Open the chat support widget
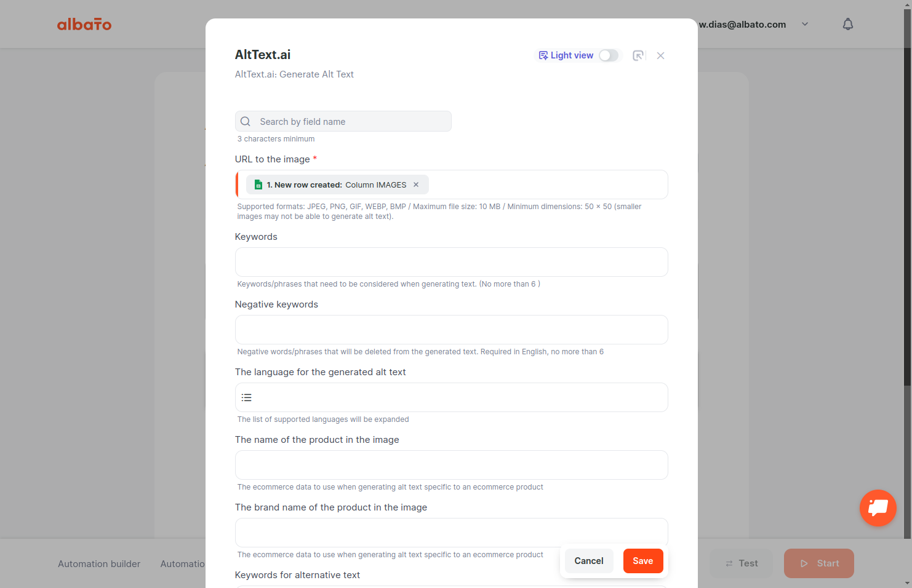Screen dimensions: 912x588 (x=878, y=508)
